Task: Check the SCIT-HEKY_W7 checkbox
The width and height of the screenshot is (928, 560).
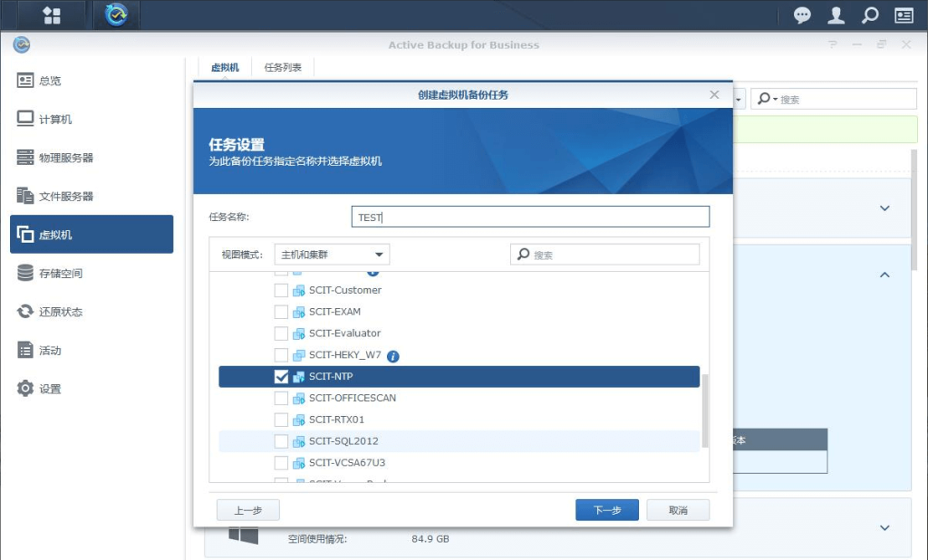Action: (281, 355)
